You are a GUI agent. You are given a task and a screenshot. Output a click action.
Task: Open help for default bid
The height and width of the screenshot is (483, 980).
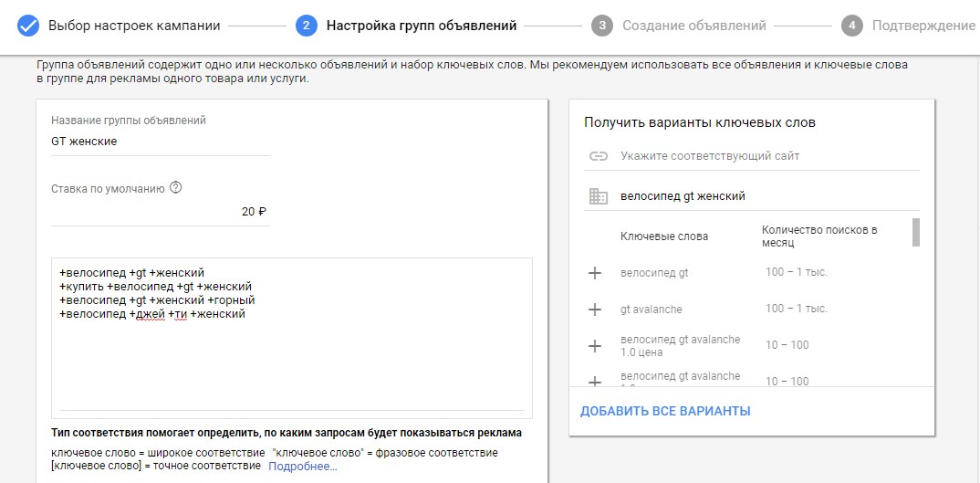pyautogui.click(x=175, y=188)
